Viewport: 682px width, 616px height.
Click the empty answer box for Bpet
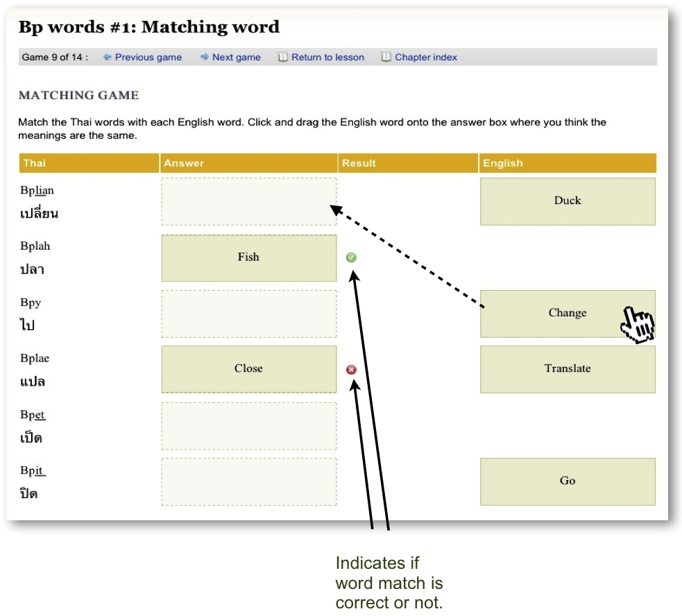click(249, 425)
